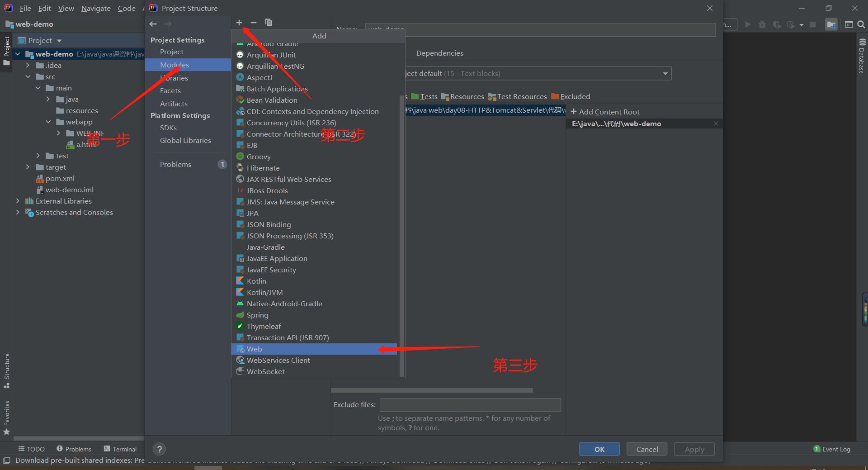868x470 pixels.
Task: Click the help question mark button
Action: (159, 449)
